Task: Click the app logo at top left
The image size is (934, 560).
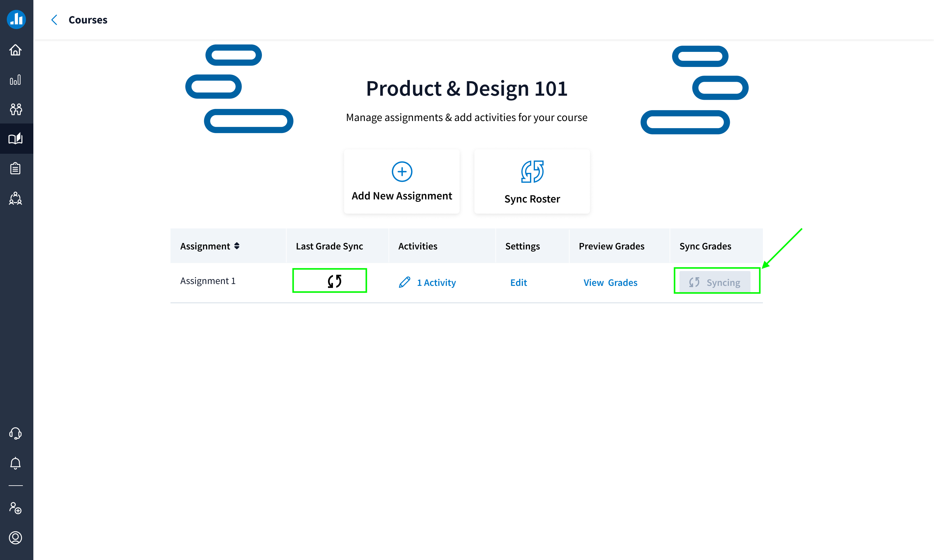Action: click(x=16, y=19)
